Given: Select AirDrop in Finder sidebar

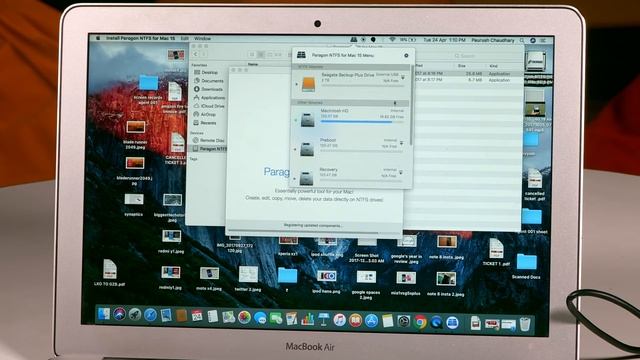Looking at the screenshot, I should coord(204,115).
